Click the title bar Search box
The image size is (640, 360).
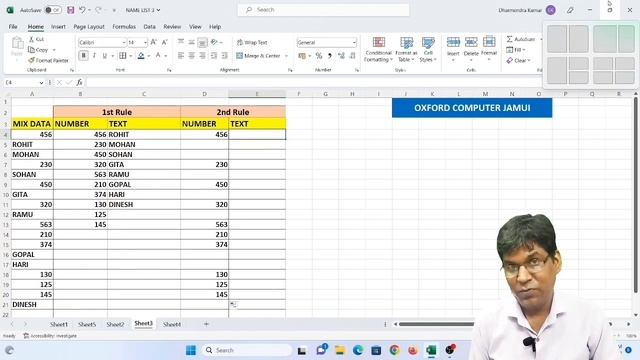(x=324, y=10)
